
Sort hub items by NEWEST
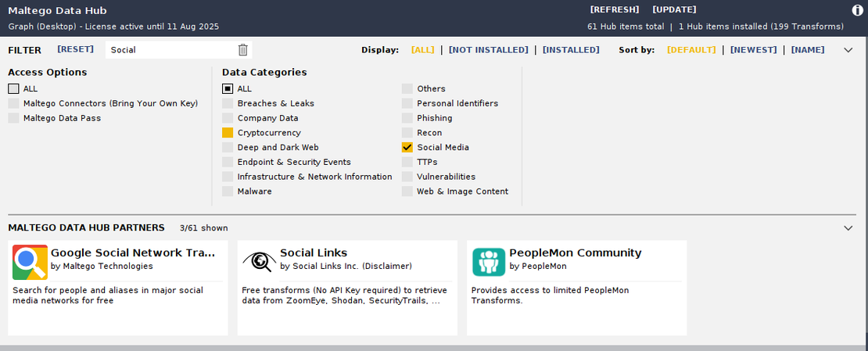click(753, 50)
